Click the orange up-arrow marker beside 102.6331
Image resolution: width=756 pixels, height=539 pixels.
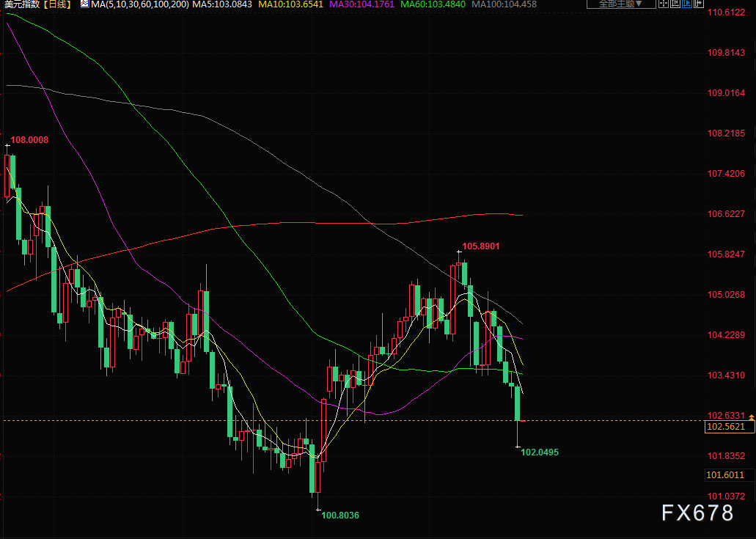[x=752, y=416]
